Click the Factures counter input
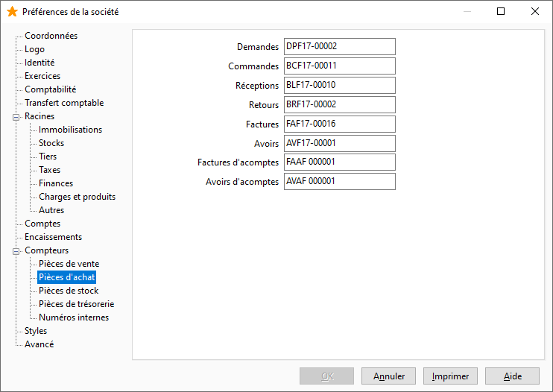 (x=340, y=124)
